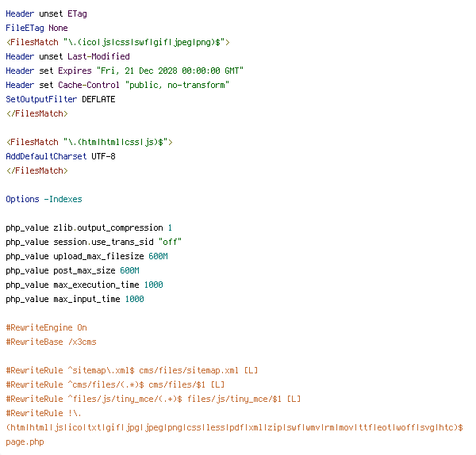Click the upload_max_filesize value 600M
Viewport: 476px width, 455px height.
(x=158, y=256)
